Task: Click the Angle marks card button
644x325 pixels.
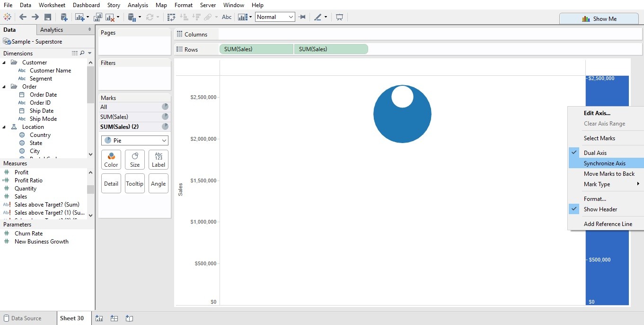Action: 159,183
